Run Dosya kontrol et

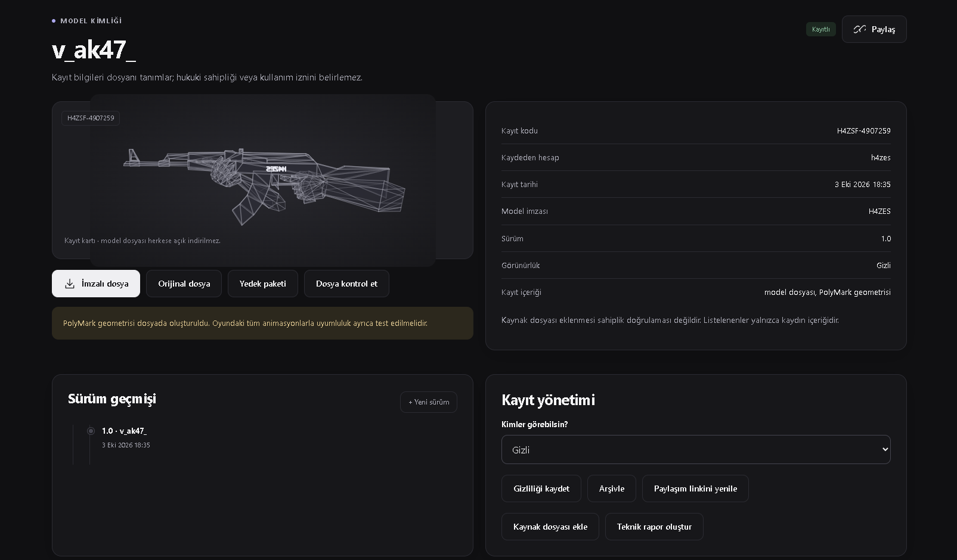click(x=346, y=284)
